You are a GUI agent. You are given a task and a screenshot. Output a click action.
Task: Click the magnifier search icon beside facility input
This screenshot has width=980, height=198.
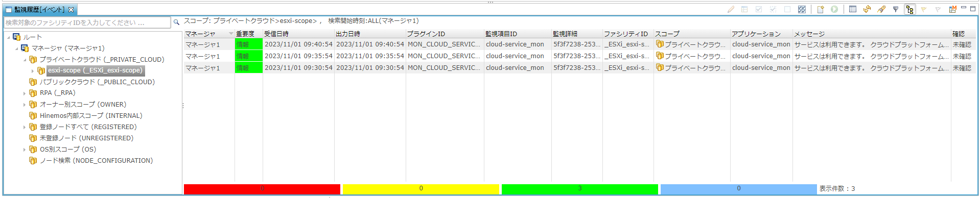point(176,22)
